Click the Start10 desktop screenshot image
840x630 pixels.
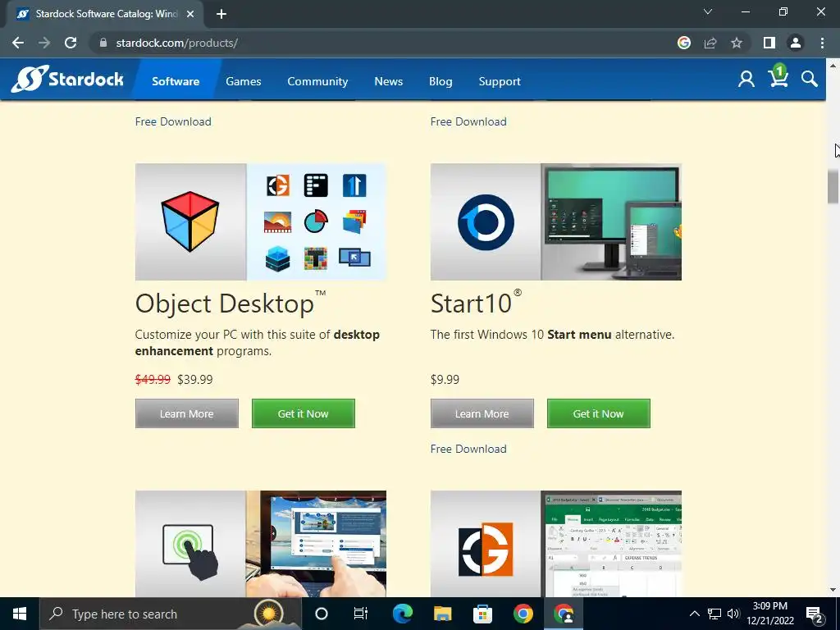[x=611, y=221]
